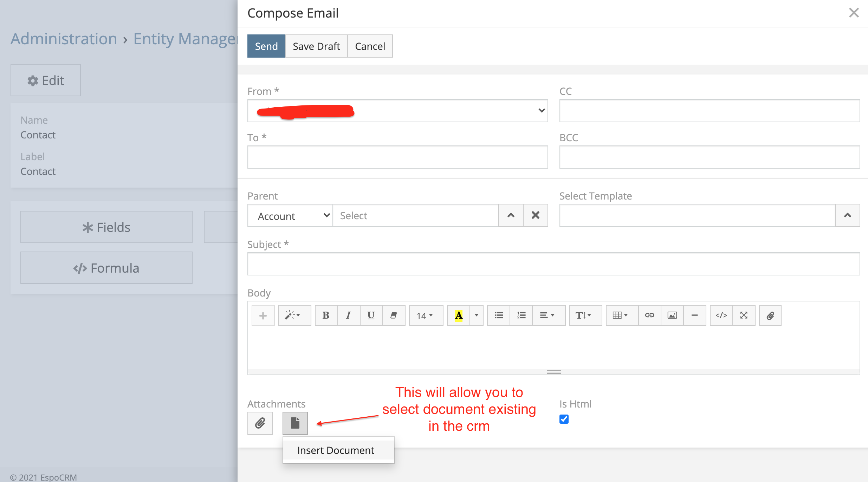Toggle italic text in body editor
Viewport: 868px width, 482px height.
pyautogui.click(x=348, y=315)
